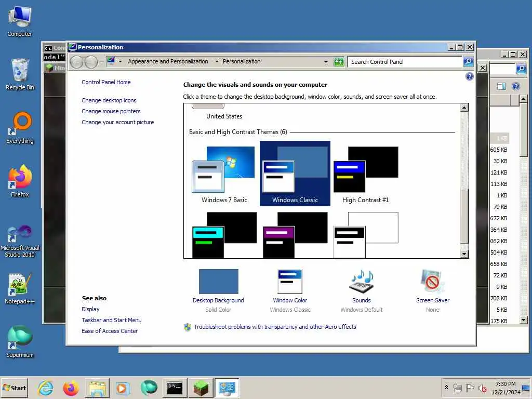Click the muted volume tray icon
The image size is (532, 399).
click(482, 388)
